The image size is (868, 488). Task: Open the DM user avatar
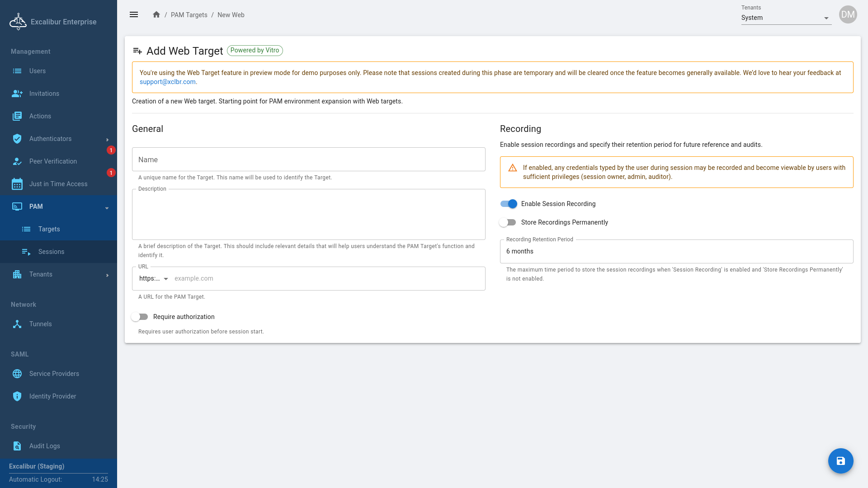pos(848,14)
